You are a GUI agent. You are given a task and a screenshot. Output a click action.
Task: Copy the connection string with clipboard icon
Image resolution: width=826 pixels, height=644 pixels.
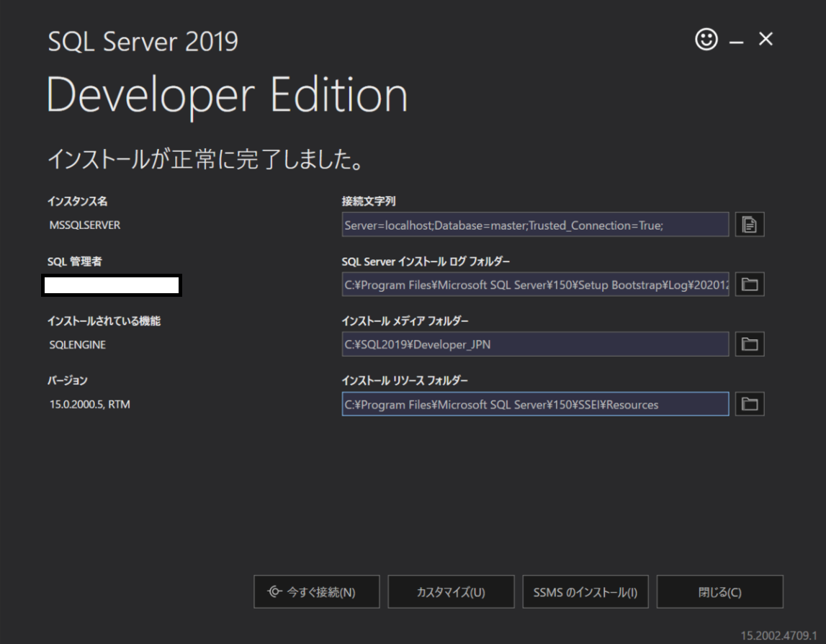click(750, 225)
